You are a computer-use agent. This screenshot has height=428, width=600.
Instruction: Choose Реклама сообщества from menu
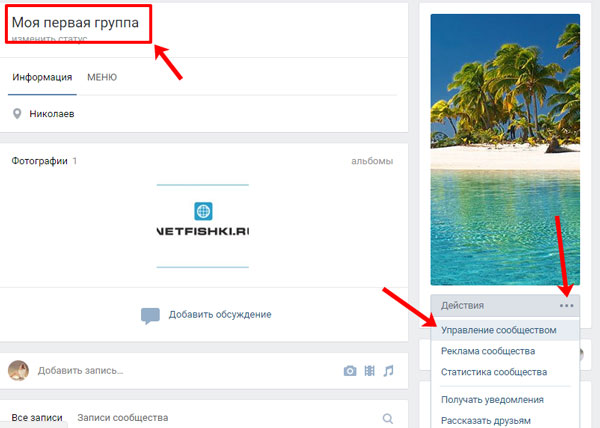pyautogui.click(x=488, y=351)
